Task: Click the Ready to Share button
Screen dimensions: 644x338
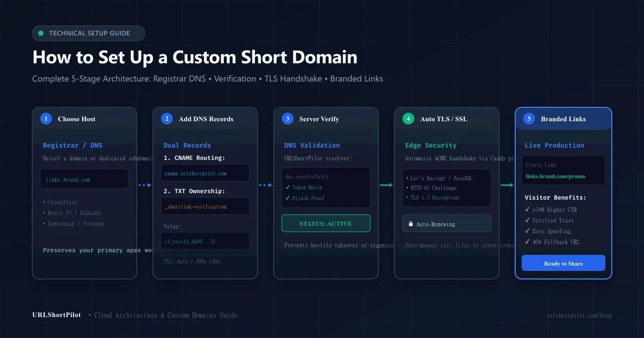Action: point(563,263)
